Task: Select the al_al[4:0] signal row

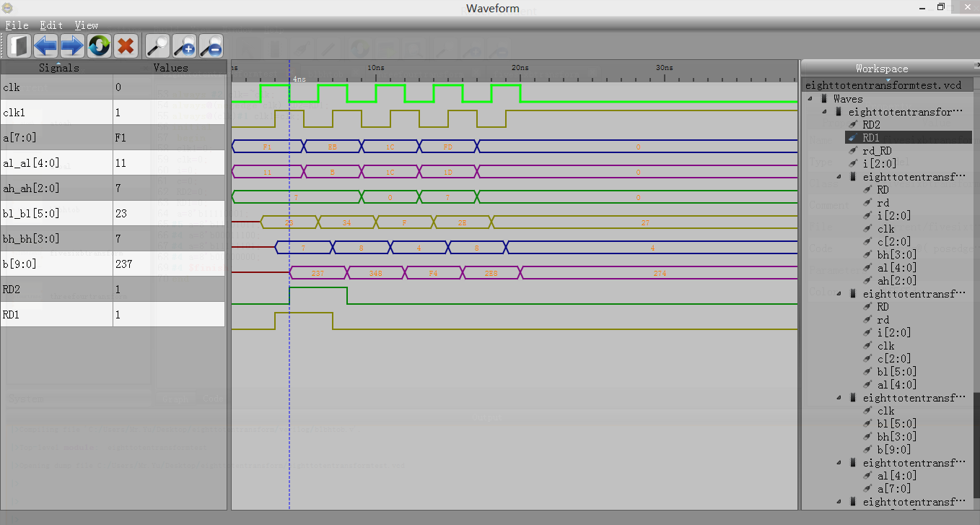Action: coord(113,163)
